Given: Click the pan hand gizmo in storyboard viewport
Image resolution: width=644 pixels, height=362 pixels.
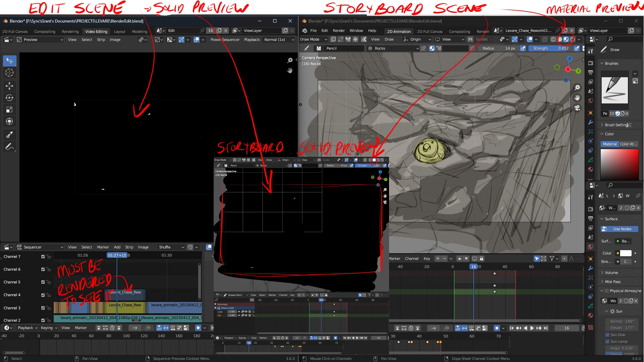Looking at the screenshot, I should tap(577, 98).
